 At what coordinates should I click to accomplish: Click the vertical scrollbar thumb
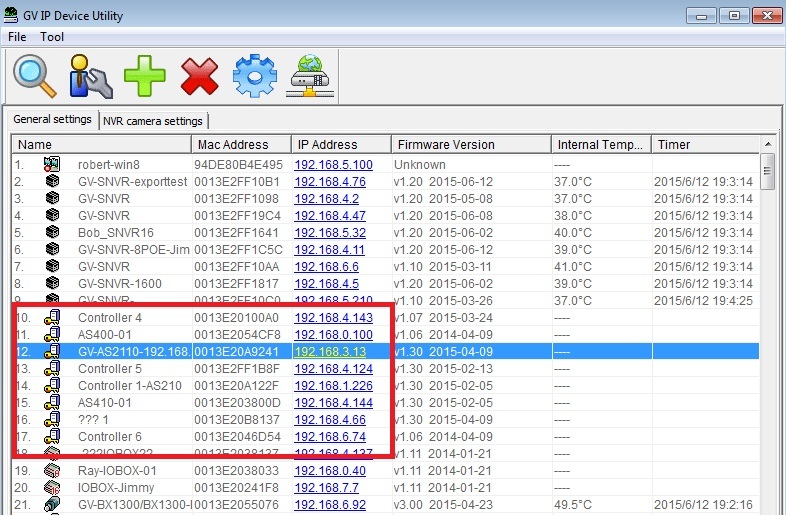coord(767,171)
